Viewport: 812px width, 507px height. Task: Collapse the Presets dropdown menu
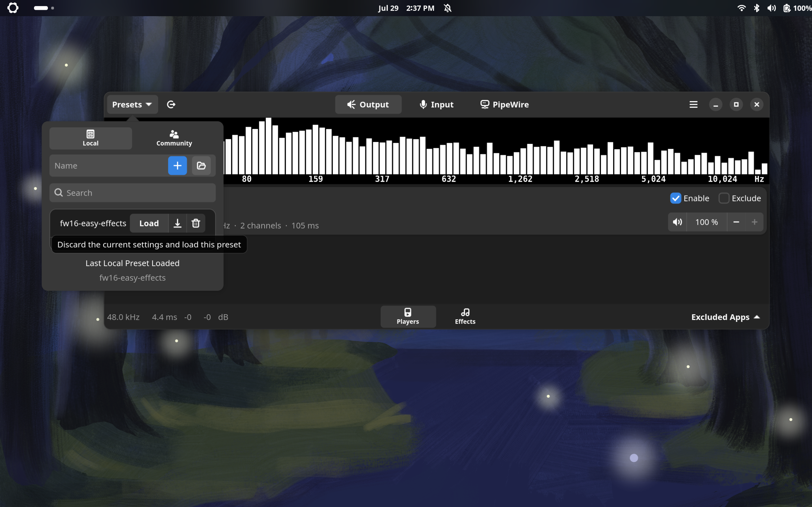click(132, 105)
